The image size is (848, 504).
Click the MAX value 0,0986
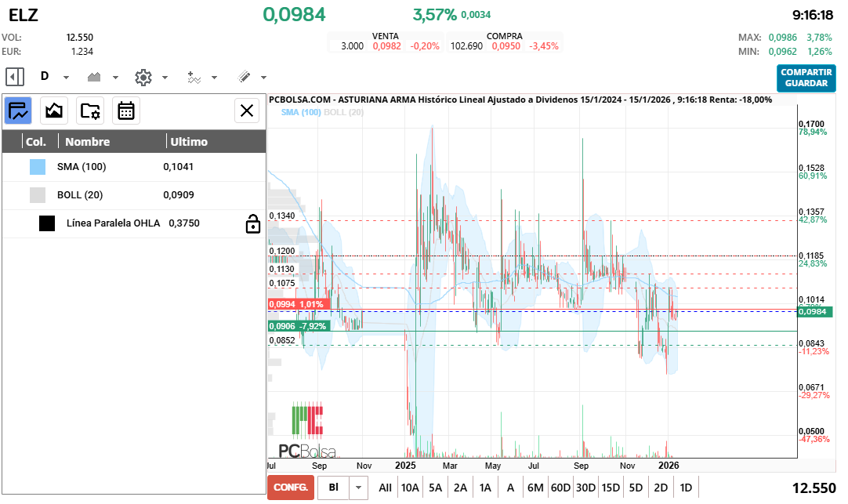783,38
